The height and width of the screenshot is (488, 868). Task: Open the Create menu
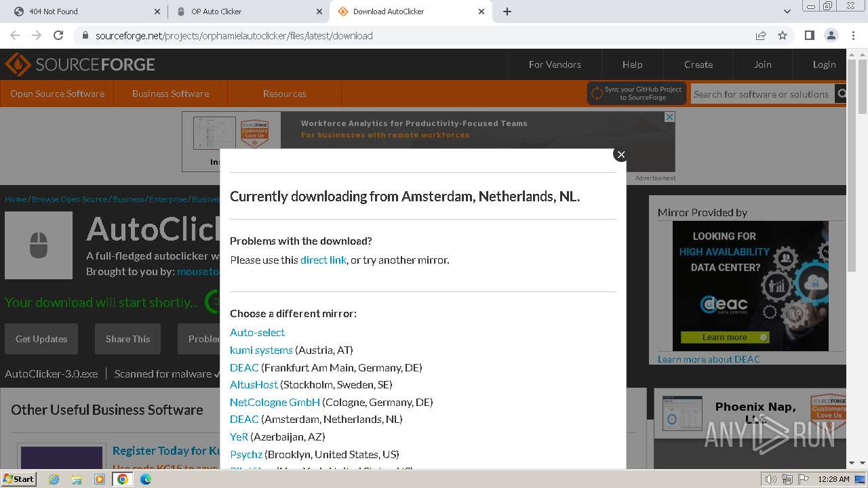coord(698,64)
